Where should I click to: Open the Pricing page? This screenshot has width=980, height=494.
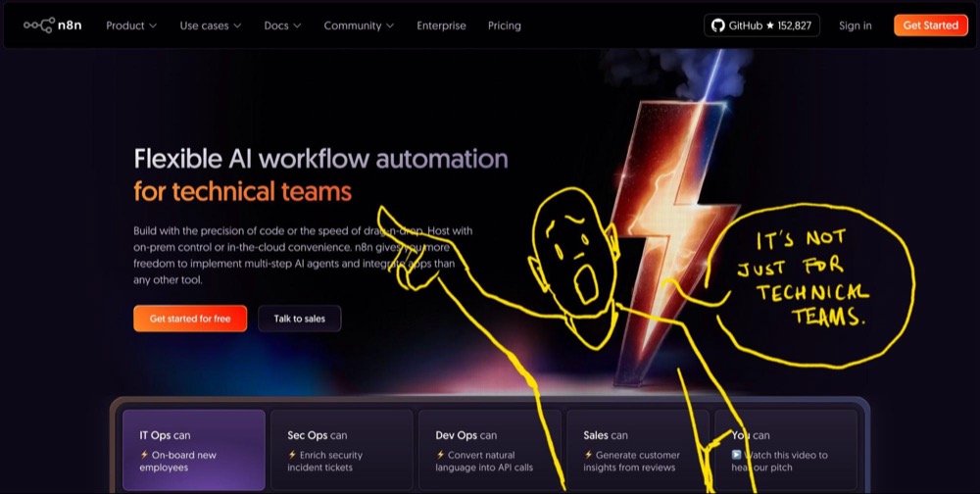pos(505,25)
